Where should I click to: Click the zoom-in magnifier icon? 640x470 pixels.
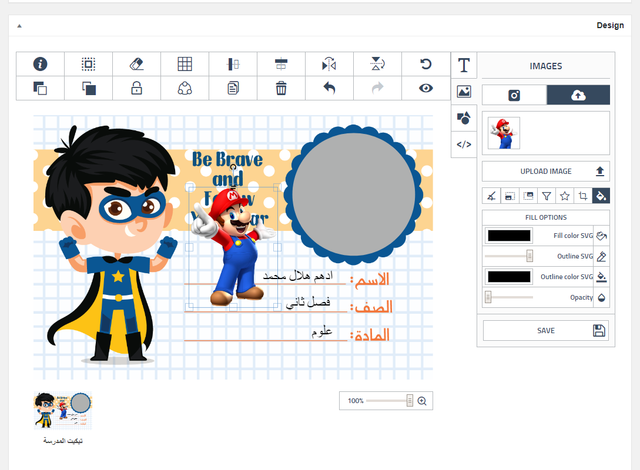(422, 401)
